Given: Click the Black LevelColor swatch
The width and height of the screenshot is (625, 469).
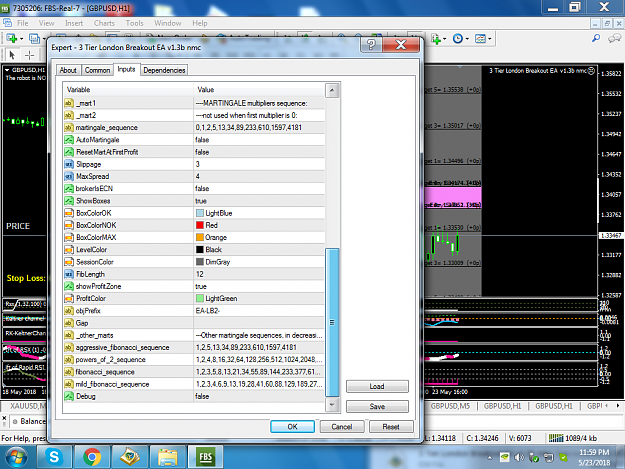Looking at the screenshot, I should [x=200, y=250].
